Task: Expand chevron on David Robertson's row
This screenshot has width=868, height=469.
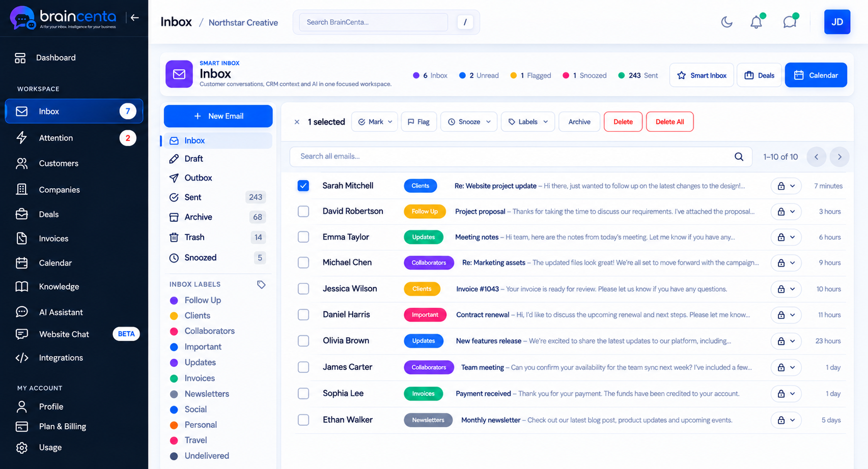Action: point(793,212)
